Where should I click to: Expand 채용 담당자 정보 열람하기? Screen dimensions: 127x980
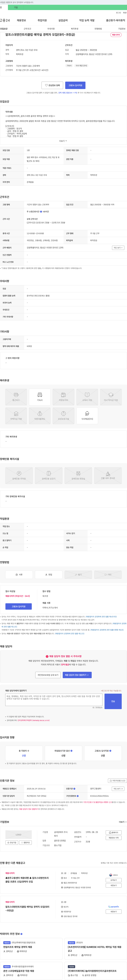click(x=77, y=675)
